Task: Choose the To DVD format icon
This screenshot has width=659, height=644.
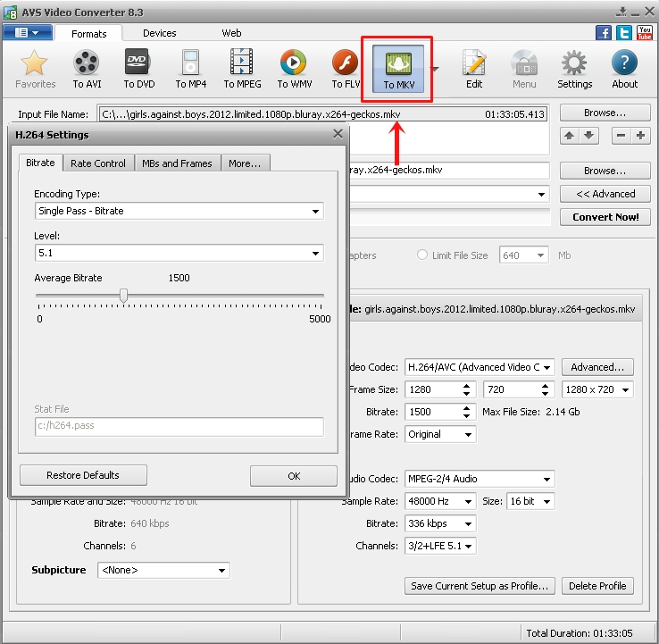Action: pos(138,69)
